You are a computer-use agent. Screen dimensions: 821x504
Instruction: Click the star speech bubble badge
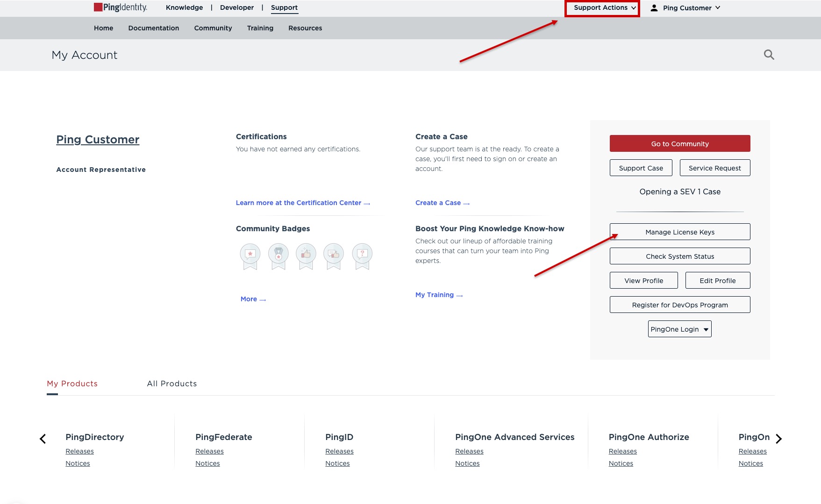coord(250,255)
